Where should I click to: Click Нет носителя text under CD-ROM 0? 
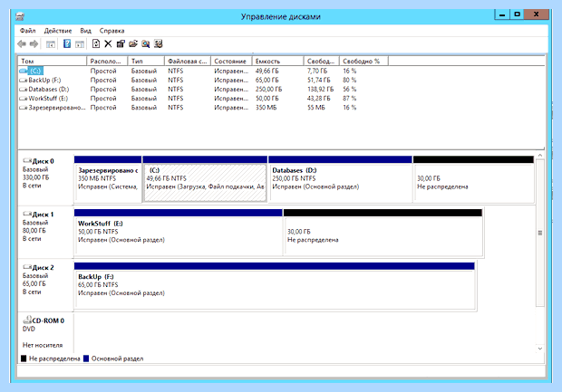pos(43,345)
